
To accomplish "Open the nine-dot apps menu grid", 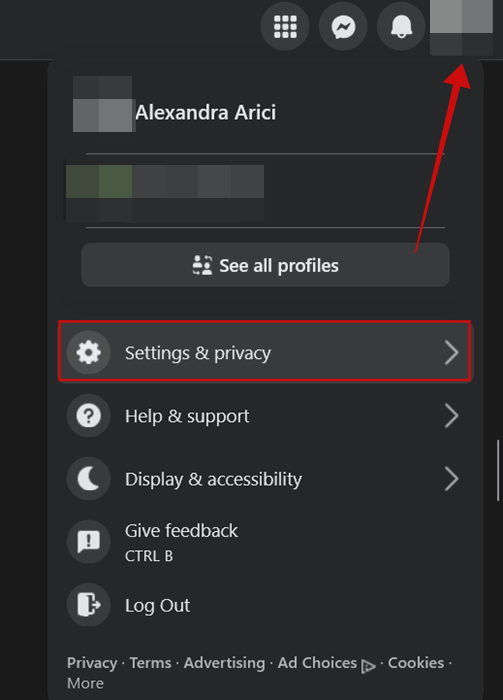I will click(x=285, y=27).
